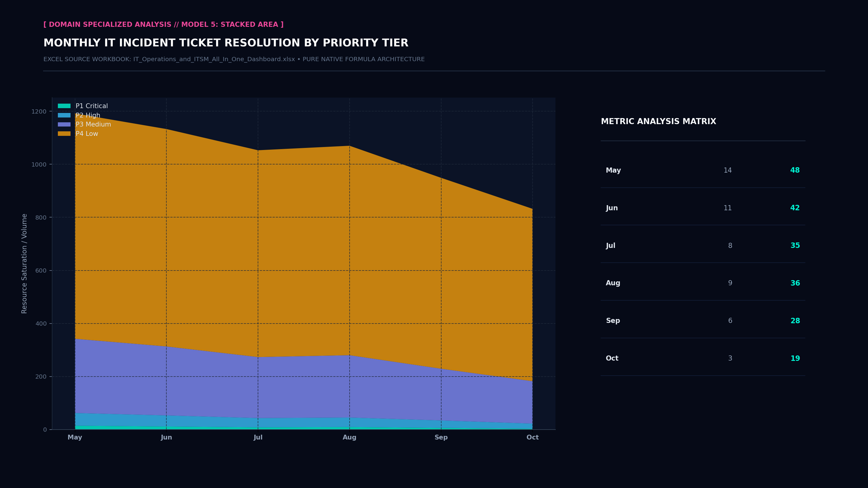This screenshot has height=488, width=868.
Task: Click the pink 'DOMAIN SPECIALIZED ANALYSIS' header tag
Action: click(163, 25)
